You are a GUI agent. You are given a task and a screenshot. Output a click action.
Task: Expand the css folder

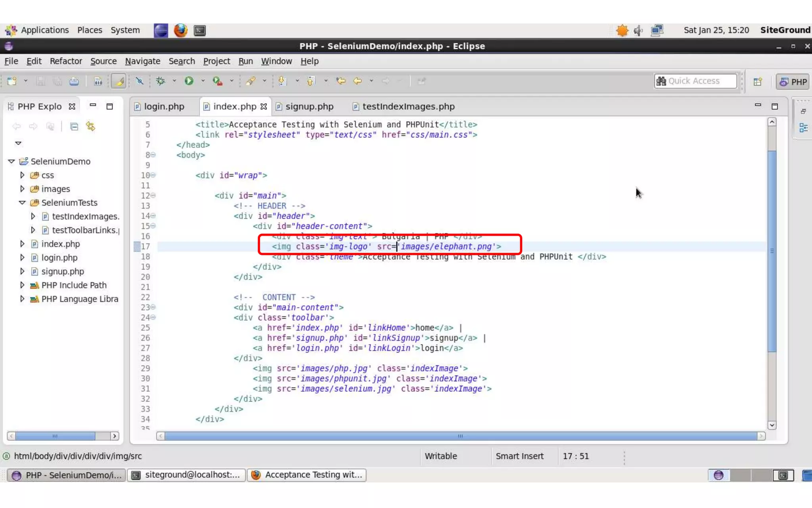pos(23,175)
